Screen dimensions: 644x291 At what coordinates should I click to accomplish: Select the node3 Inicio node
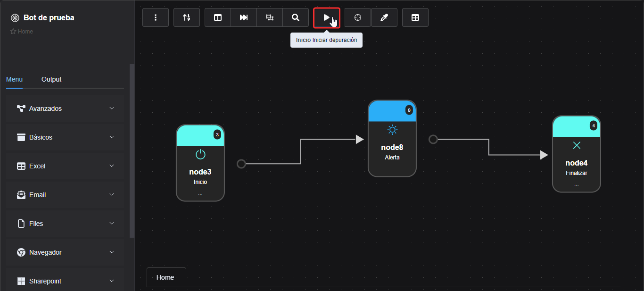pos(200,163)
